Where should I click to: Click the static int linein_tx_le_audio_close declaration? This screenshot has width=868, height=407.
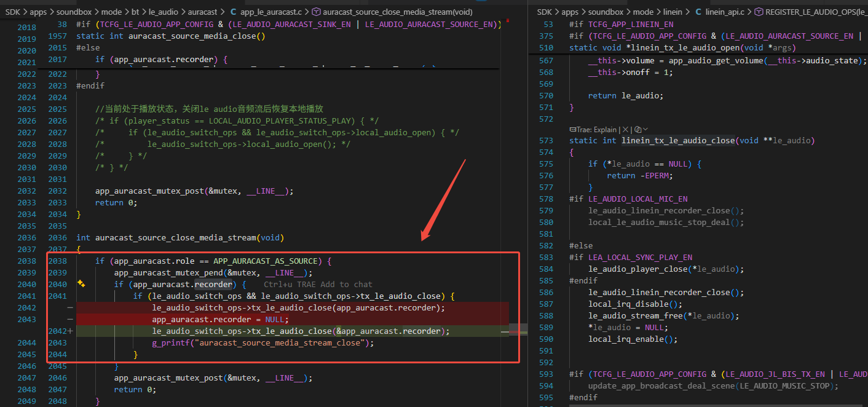(692, 141)
